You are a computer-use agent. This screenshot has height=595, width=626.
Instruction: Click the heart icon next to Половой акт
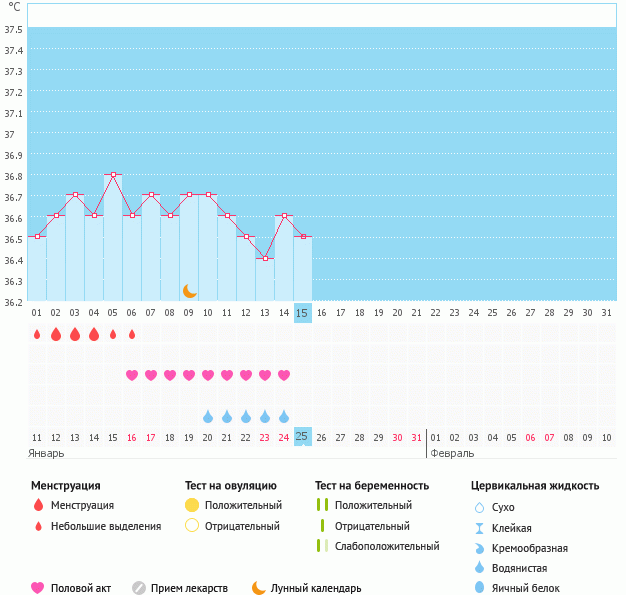[38, 588]
